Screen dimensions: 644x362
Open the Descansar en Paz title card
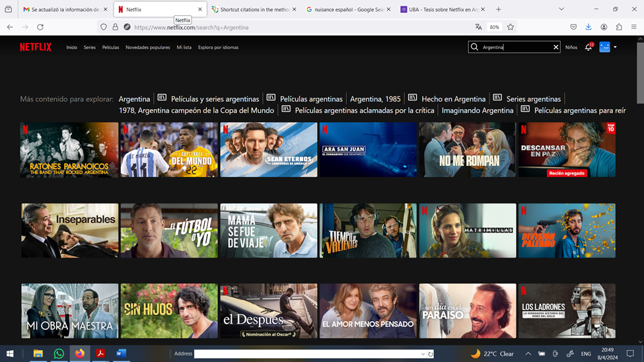click(567, 149)
